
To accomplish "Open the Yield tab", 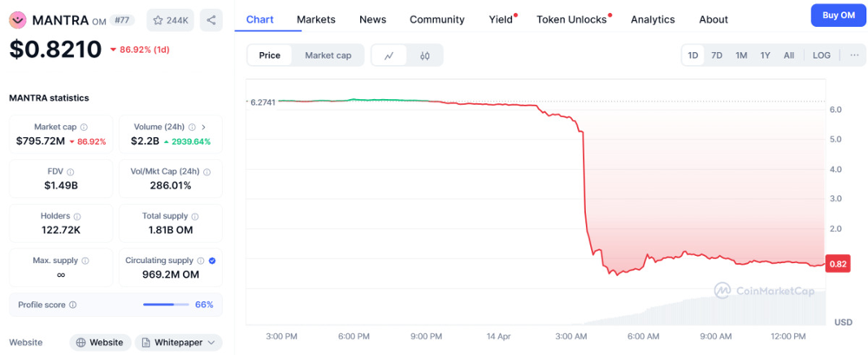I will click(501, 19).
